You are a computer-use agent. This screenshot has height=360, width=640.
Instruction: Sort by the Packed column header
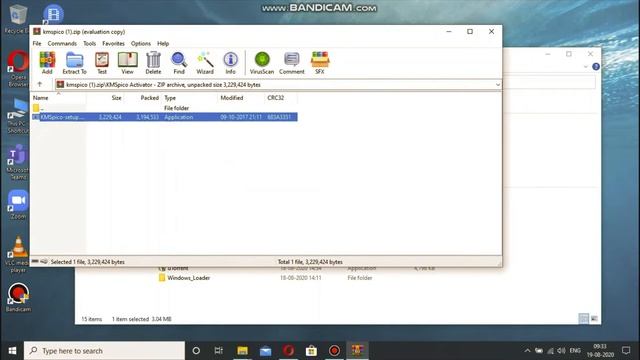(143, 98)
